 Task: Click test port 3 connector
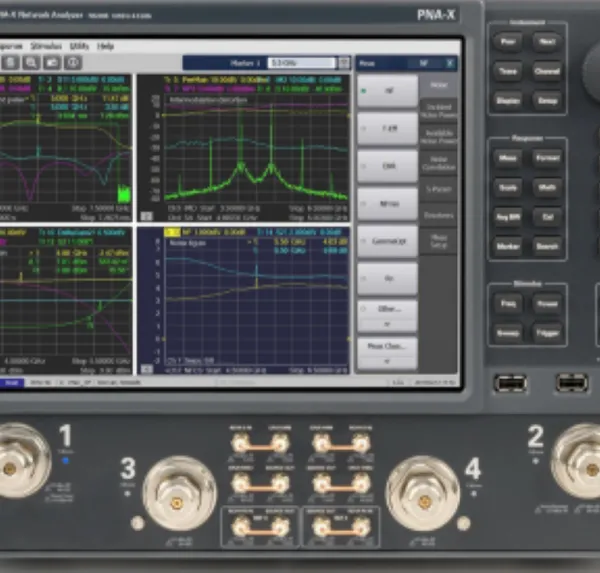pyautogui.click(x=179, y=493)
